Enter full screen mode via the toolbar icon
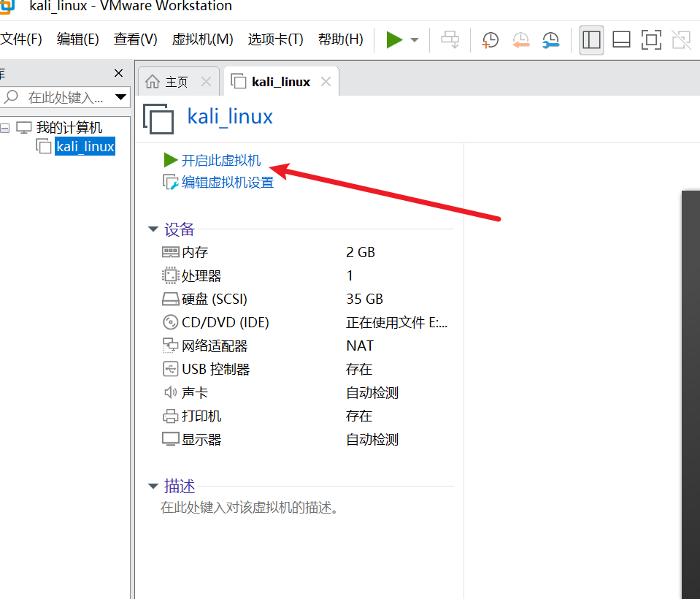 pos(650,39)
